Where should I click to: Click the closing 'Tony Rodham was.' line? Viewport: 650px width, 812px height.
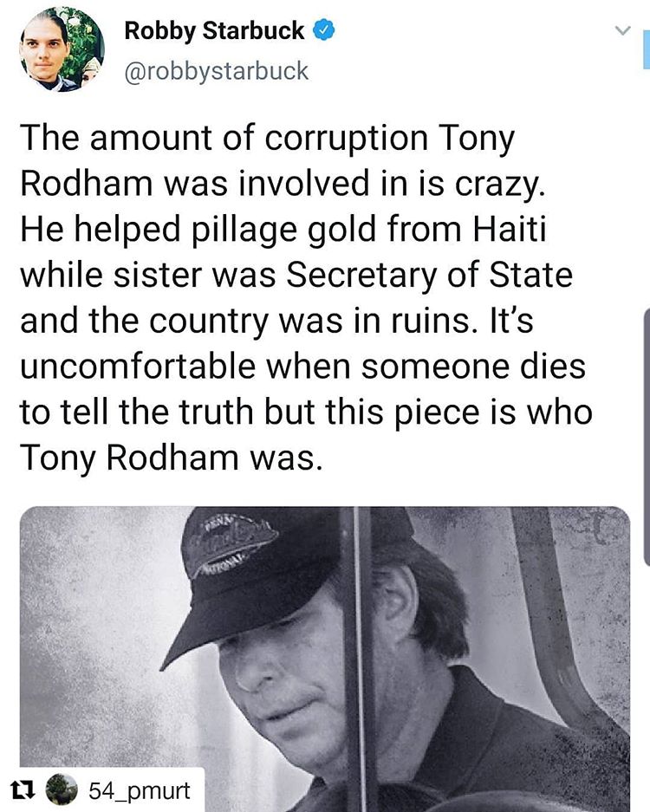click(x=171, y=458)
